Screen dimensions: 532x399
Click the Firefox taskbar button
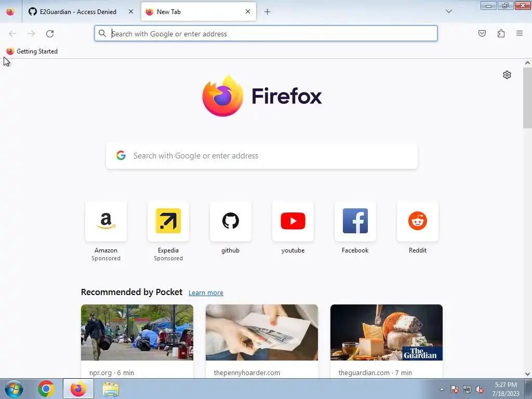point(78,389)
